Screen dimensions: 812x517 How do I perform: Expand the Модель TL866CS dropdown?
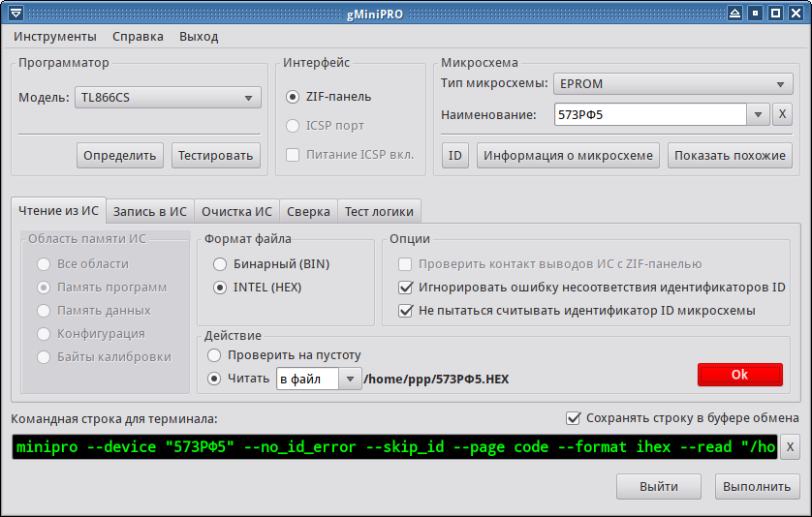[168, 97]
